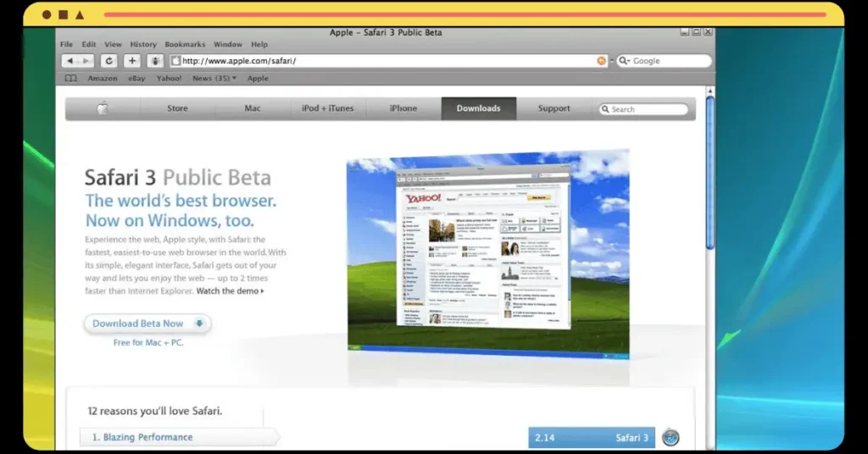Open the bookmarks book icon
Image resolution: width=868 pixels, height=454 pixels.
coord(71,79)
